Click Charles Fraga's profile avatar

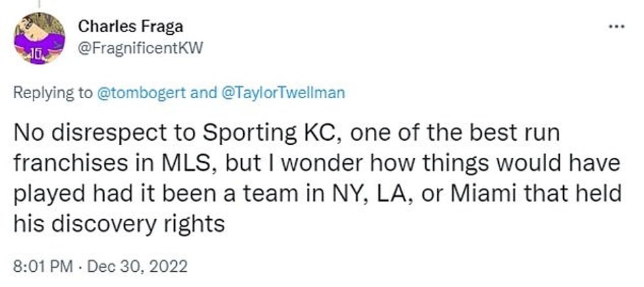[39, 39]
